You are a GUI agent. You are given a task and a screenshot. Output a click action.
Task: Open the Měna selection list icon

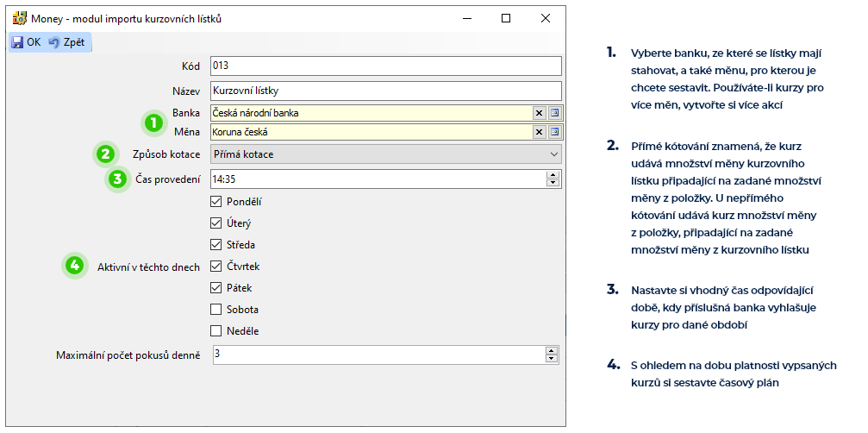click(x=555, y=132)
